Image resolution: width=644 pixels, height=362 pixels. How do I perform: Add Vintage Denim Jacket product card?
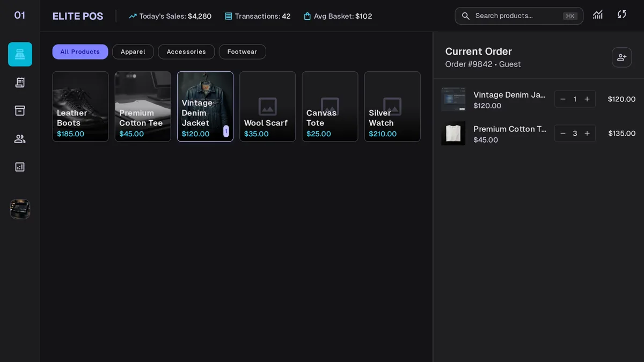pos(205,107)
